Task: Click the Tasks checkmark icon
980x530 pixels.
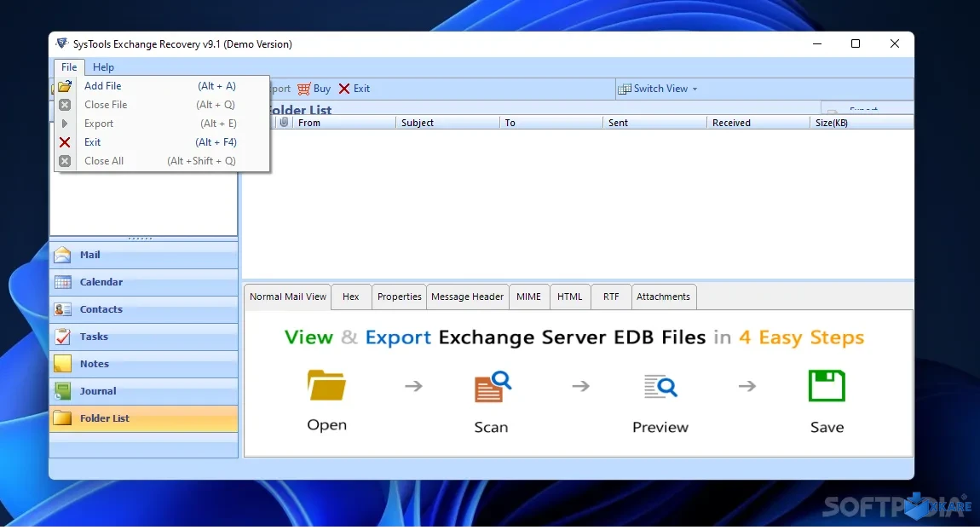Action: tap(62, 337)
